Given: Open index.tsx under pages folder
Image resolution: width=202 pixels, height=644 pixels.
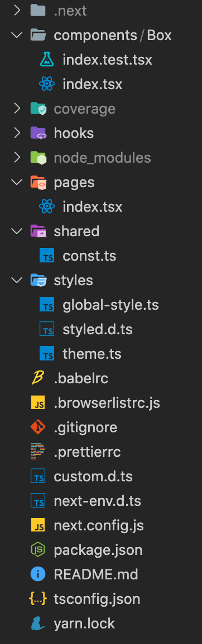Looking at the screenshot, I should click(92, 207).
